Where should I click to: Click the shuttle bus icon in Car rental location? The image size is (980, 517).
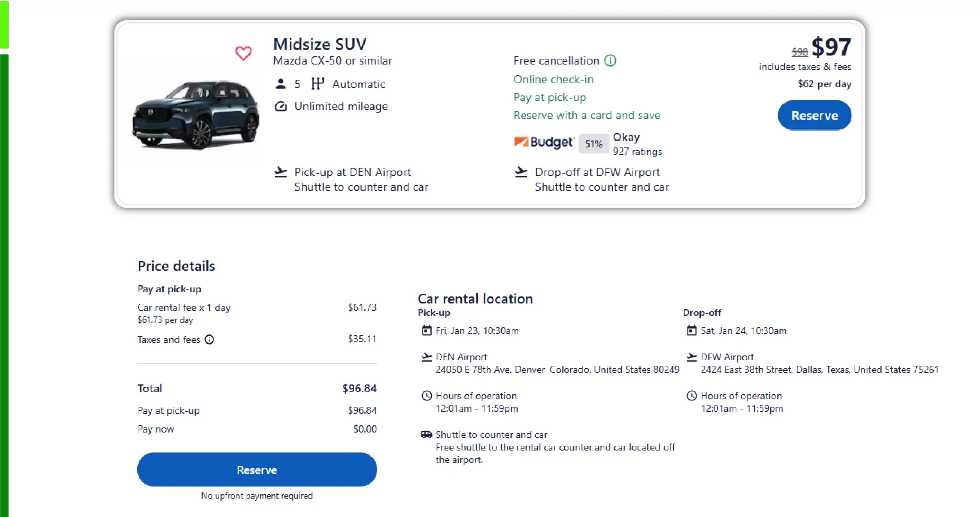coord(426,434)
